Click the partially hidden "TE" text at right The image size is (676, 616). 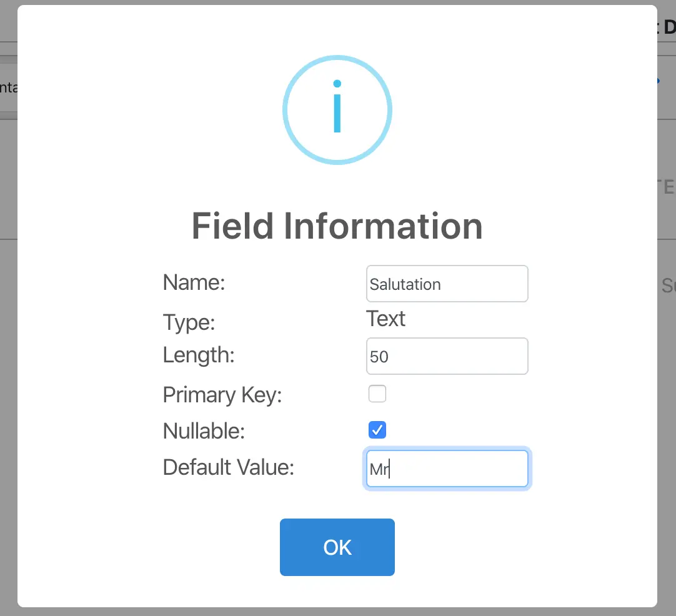tap(667, 187)
